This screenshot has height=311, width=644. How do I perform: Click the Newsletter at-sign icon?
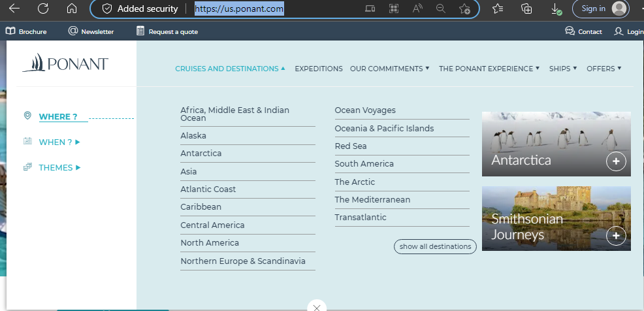coord(72,31)
